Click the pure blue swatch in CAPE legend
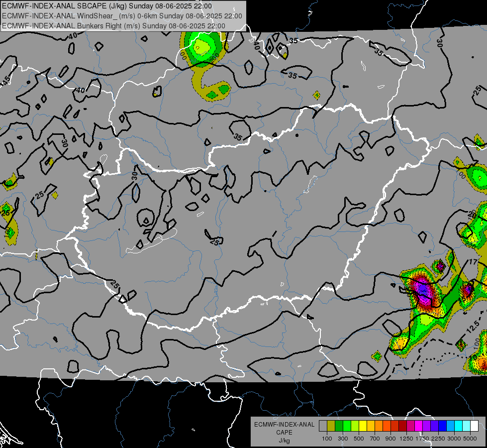 click(443, 426)
